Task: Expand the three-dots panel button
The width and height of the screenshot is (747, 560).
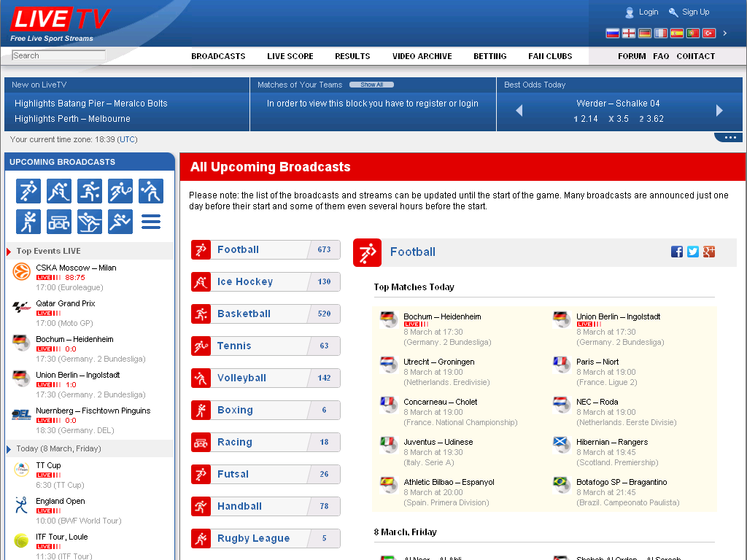Action: tap(729, 138)
